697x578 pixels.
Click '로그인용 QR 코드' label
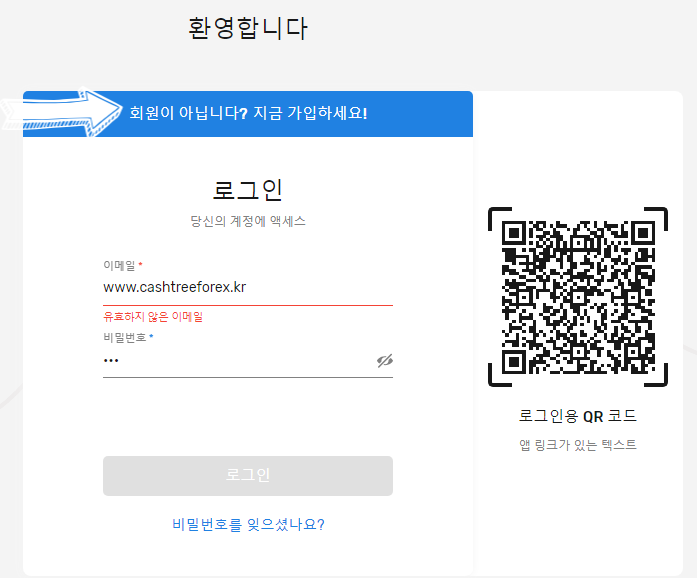pos(578,416)
